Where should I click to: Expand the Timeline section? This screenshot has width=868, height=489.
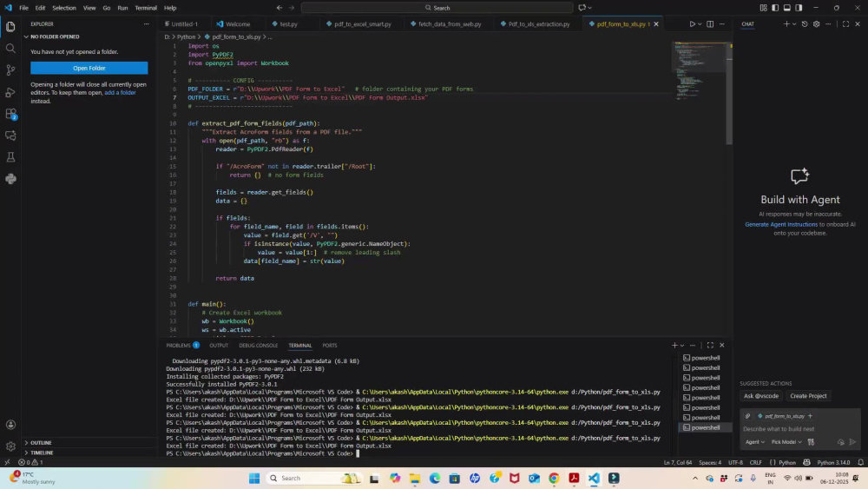90,453
